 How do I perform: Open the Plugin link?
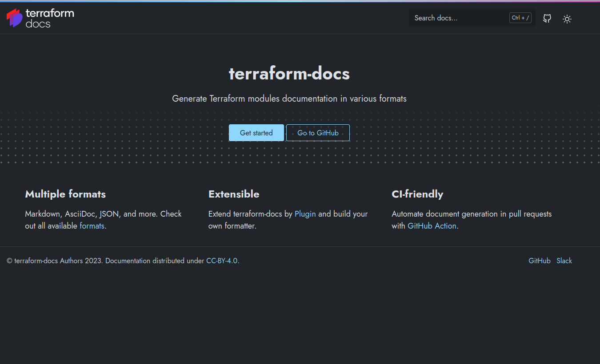point(305,214)
